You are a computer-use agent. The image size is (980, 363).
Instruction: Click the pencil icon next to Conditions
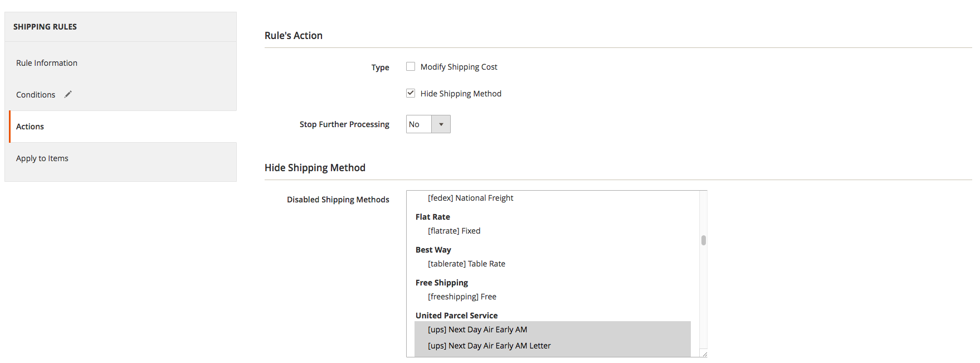tap(68, 94)
